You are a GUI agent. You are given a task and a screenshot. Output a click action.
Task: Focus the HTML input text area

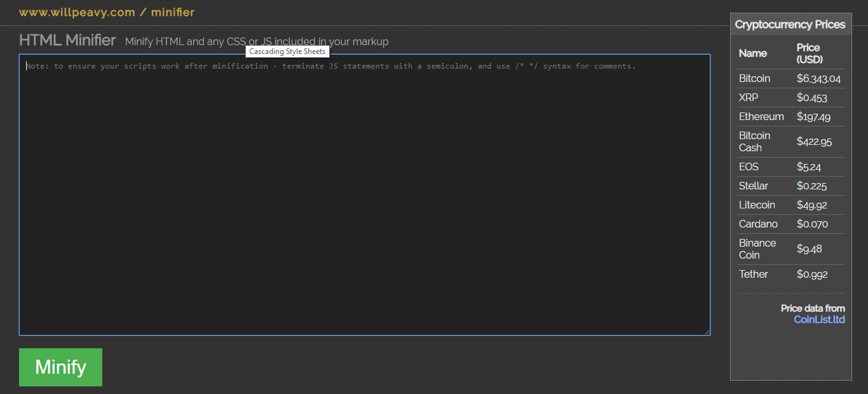point(365,194)
